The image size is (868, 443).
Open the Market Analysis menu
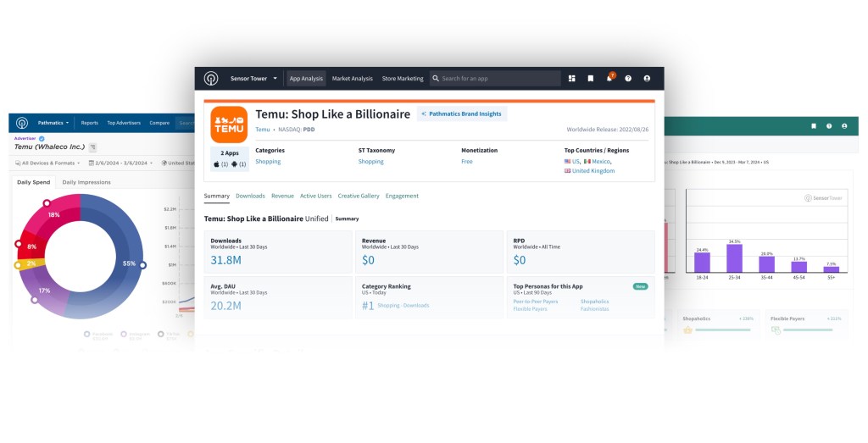pyautogui.click(x=352, y=79)
